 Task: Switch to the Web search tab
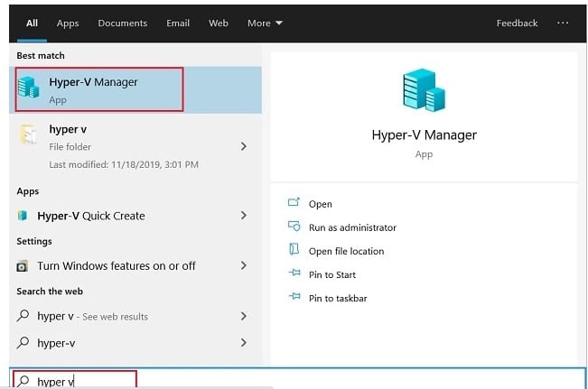219,23
